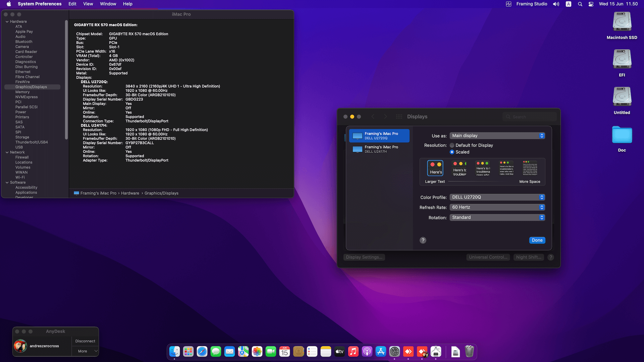Collapse the Network section in sidebar
The height and width of the screenshot is (362, 644).
(x=7, y=152)
